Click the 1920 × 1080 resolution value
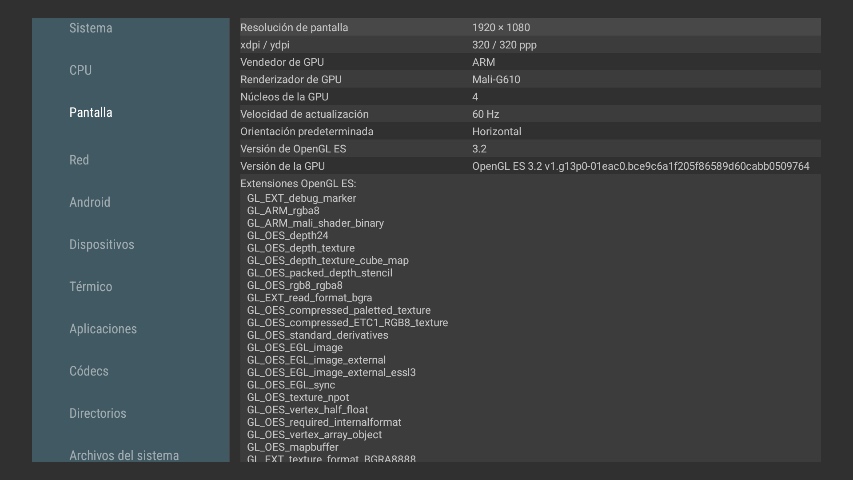 pos(501,27)
